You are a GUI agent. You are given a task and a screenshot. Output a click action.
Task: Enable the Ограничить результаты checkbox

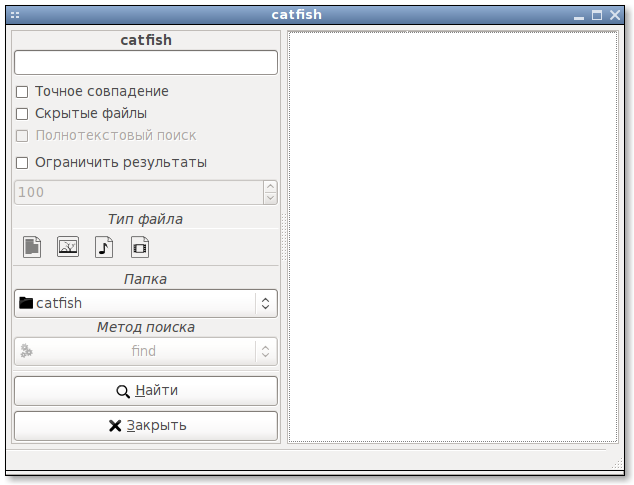[x=22, y=163]
